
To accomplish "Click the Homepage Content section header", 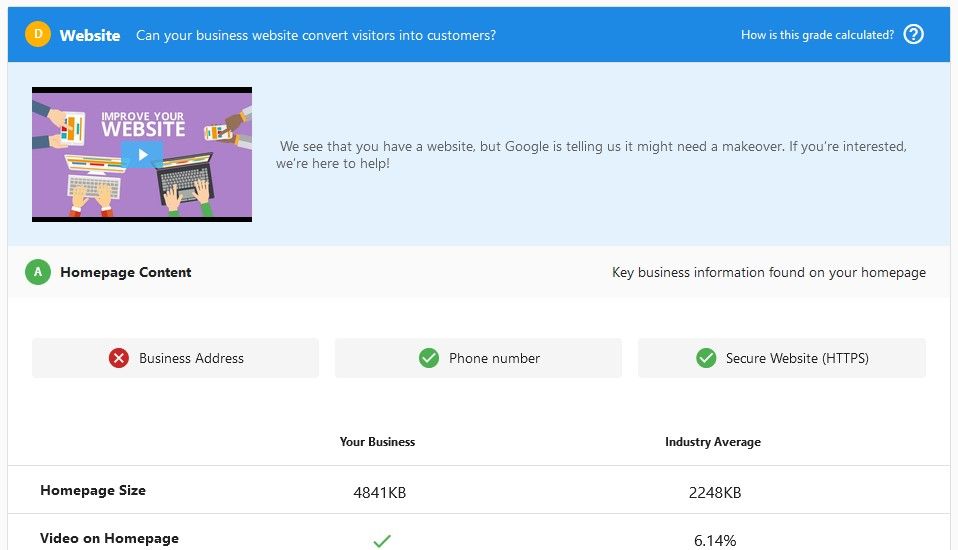I will [125, 273].
